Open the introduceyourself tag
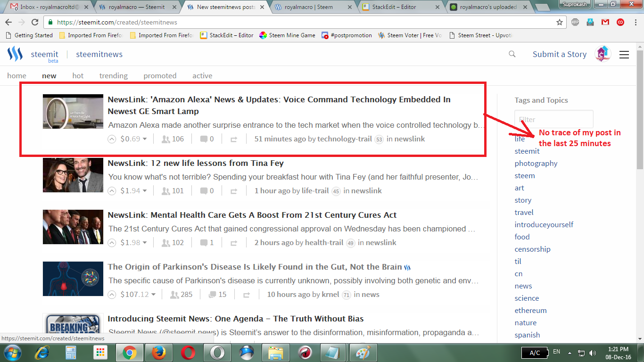This screenshot has width=644, height=362. click(x=544, y=225)
